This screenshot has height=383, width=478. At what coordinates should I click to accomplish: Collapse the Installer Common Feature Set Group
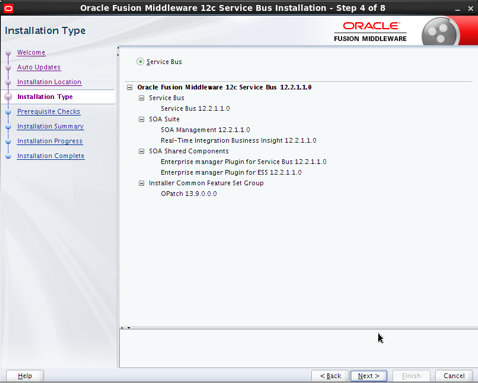tap(142, 183)
